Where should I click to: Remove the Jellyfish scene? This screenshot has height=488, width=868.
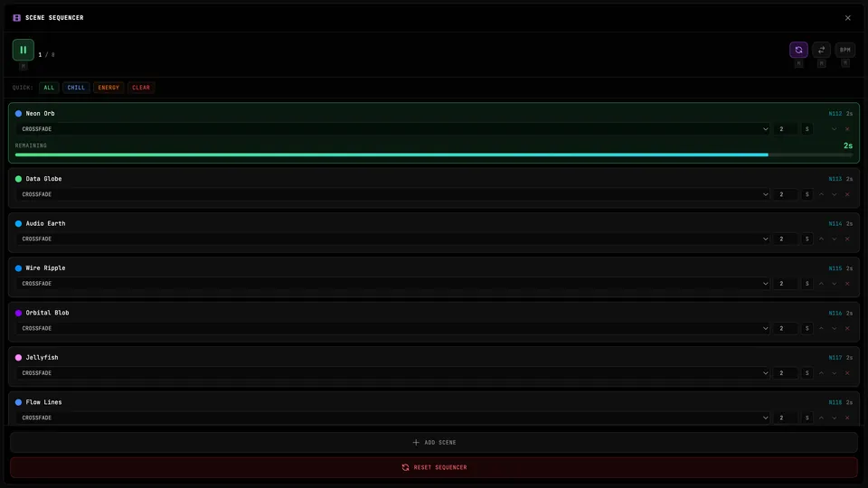click(847, 373)
